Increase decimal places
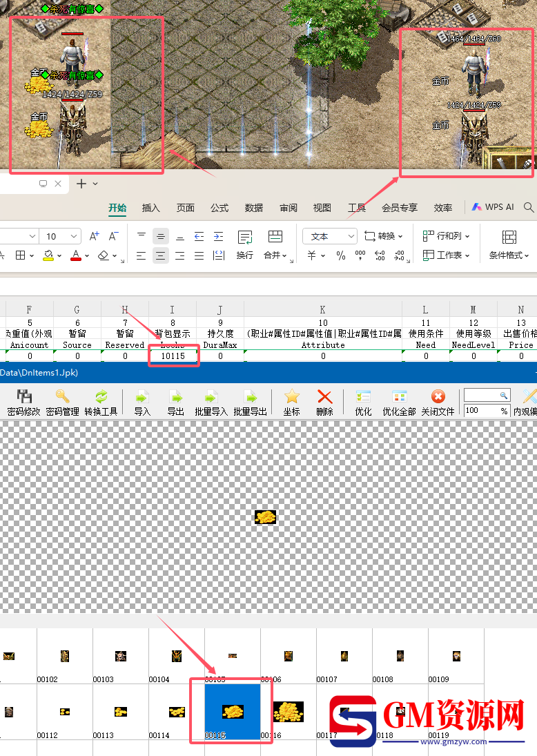This screenshot has height=756, width=537. pyautogui.click(x=380, y=255)
